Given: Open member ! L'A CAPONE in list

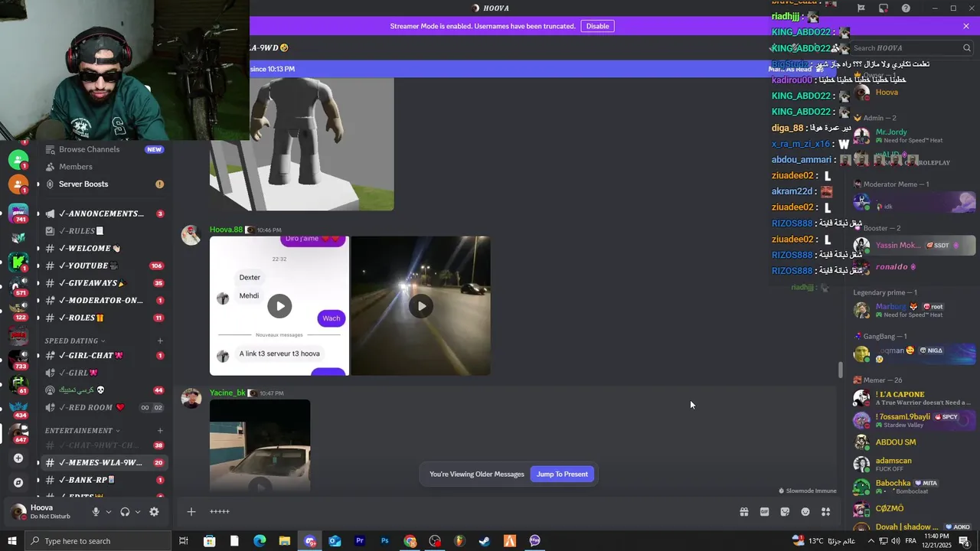Looking at the screenshot, I should 914,398.
